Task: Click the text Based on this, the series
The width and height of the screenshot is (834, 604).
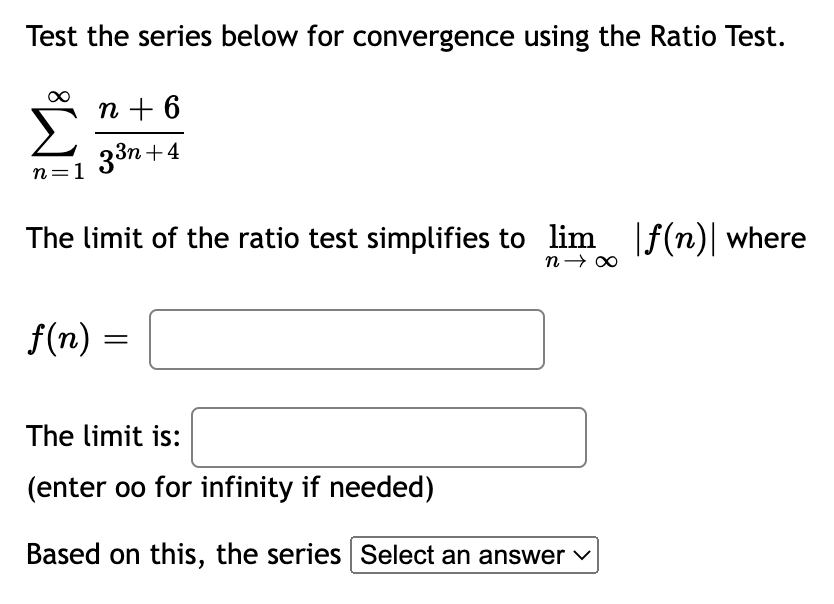Action: pyautogui.click(x=180, y=553)
